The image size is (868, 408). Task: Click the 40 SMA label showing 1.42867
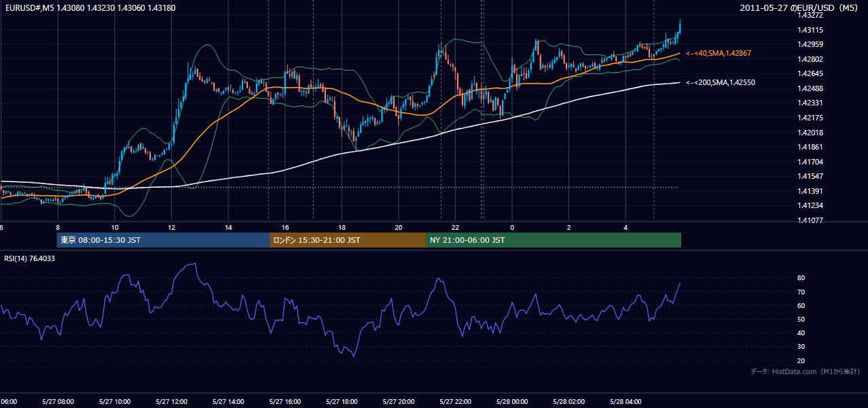[719, 53]
